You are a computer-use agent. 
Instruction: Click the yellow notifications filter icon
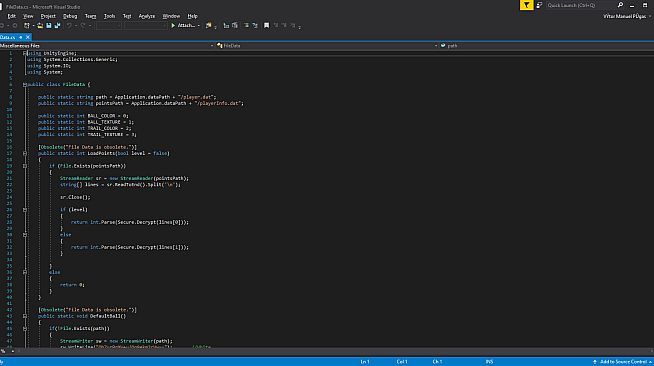pos(526,5)
